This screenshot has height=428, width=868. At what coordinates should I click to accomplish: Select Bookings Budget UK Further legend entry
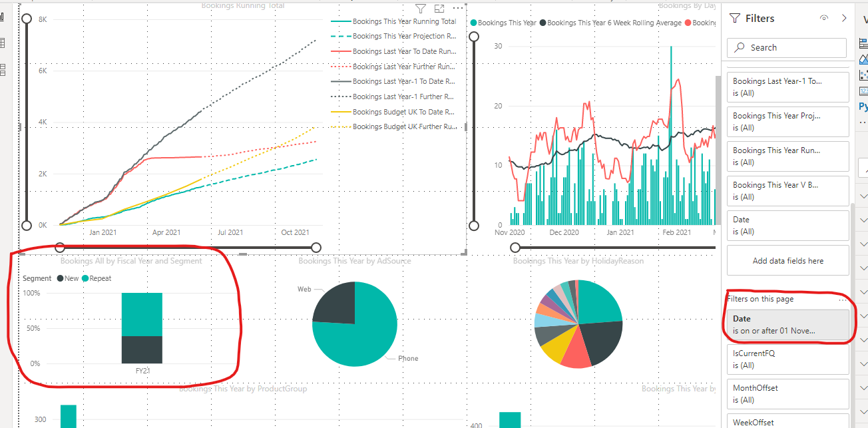pos(393,126)
